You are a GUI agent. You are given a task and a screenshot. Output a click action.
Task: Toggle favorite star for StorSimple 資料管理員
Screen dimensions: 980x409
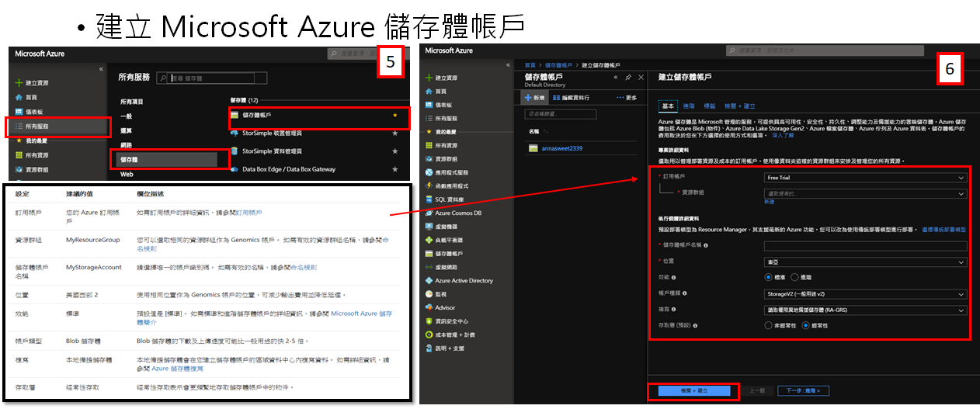(395, 151)
